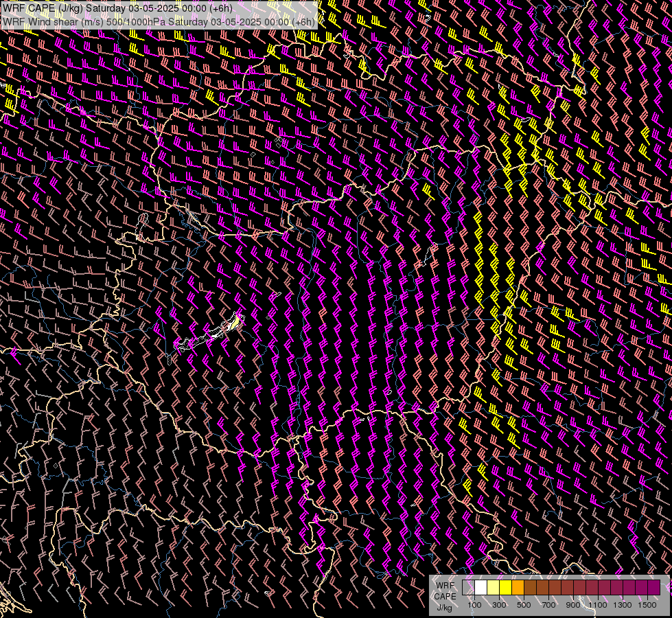Click the purple last legend swatch
This screenshot has height=618, width=672.
tap(654, 587)
